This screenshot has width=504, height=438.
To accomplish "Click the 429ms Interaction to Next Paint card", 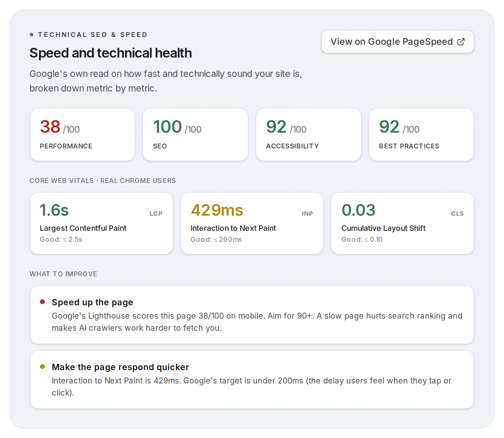I will 252,223.
